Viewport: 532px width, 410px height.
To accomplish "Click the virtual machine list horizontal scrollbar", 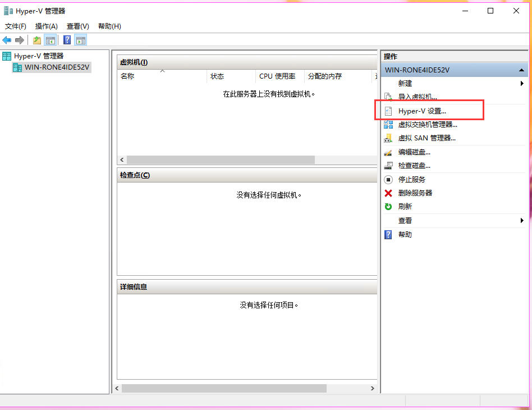I will pos(221,160).
